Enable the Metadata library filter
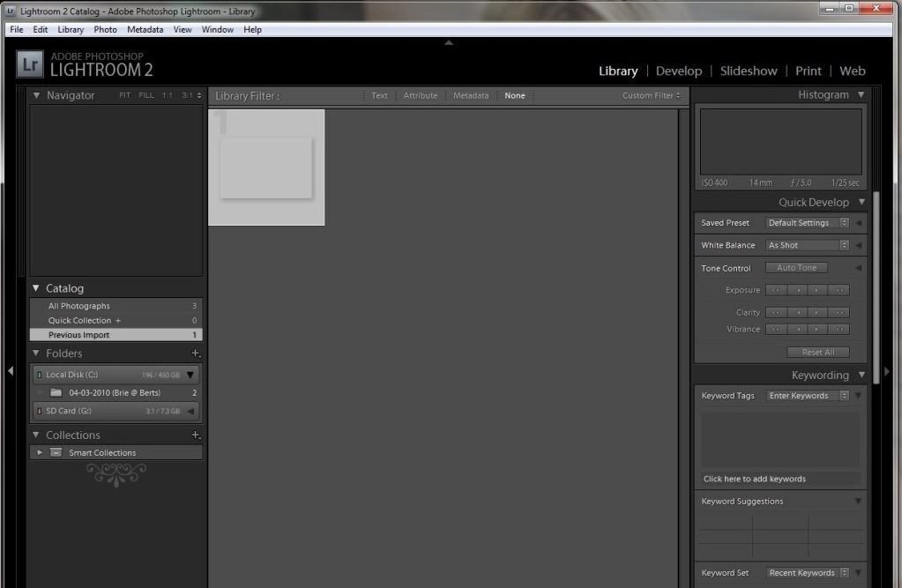Viewport: 902px width, 588px height. (471, 95)
